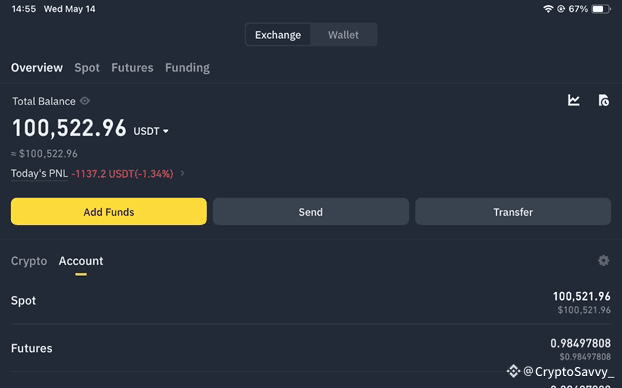Select the Futures tab

click(132, 68)
